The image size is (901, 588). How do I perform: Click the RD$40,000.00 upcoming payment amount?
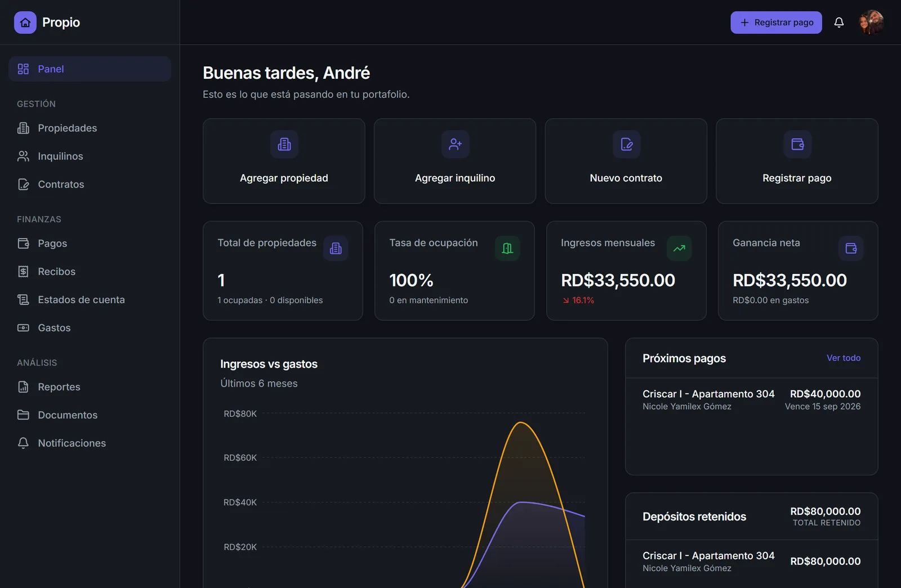825,394
